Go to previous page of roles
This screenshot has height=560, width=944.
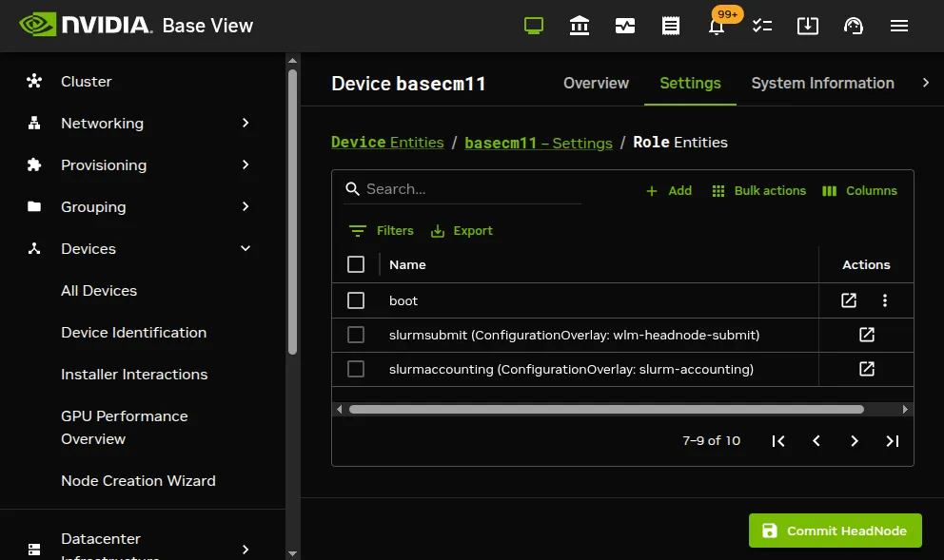(x=816, y=441)
